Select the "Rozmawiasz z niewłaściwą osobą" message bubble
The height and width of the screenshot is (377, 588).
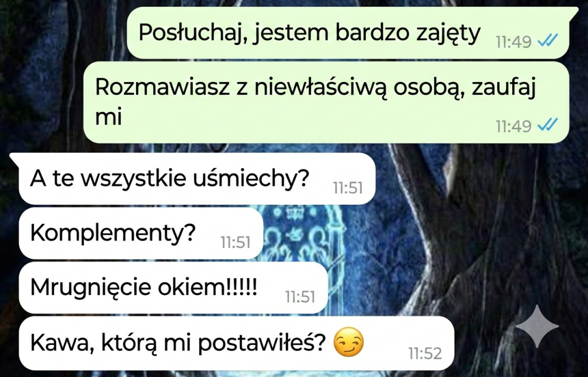326,102
